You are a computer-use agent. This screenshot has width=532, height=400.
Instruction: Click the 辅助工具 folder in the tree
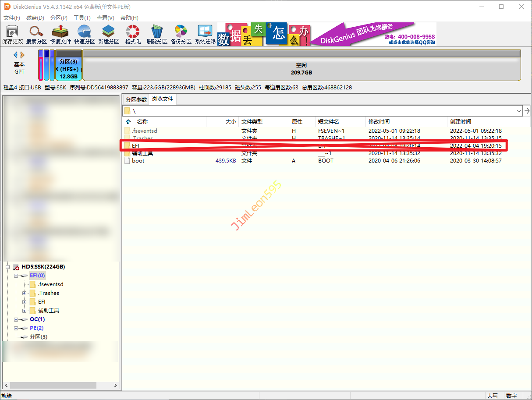point(48,311)
